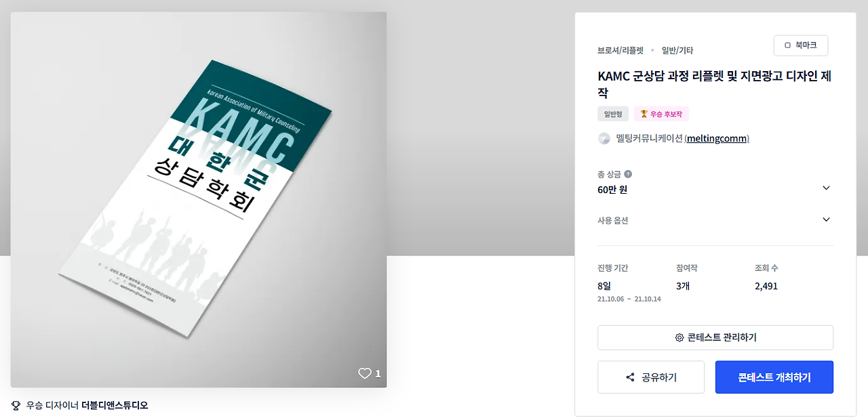Click the question mark icon next to 총 상금

628,174
